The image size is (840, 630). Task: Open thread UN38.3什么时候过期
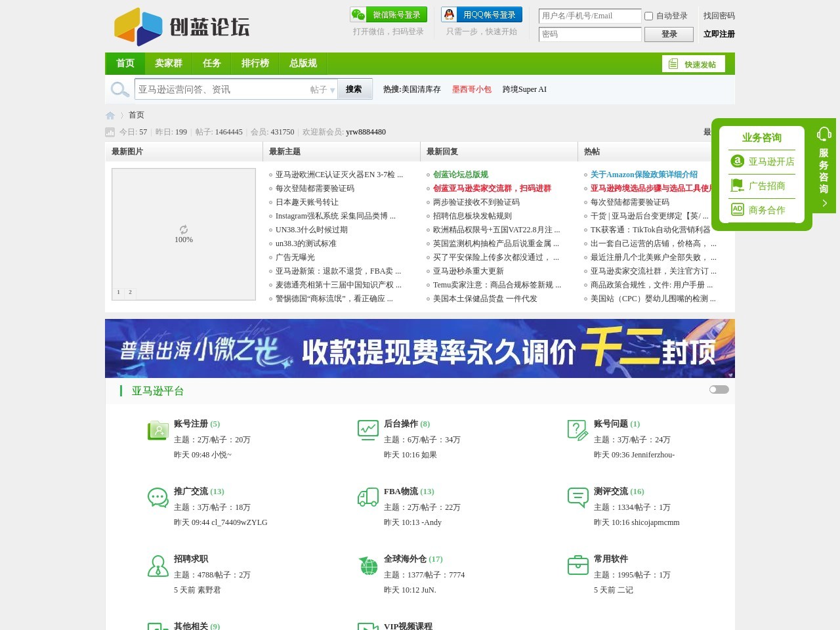click(x=312, y=230)
